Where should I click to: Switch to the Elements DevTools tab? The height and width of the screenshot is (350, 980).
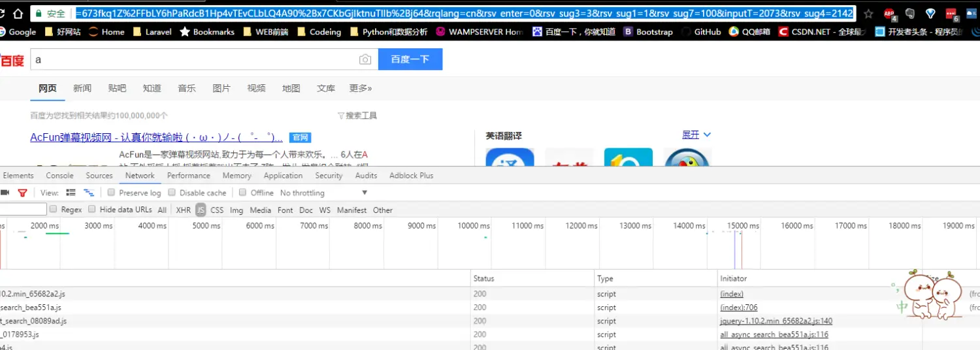coord(18,176)
